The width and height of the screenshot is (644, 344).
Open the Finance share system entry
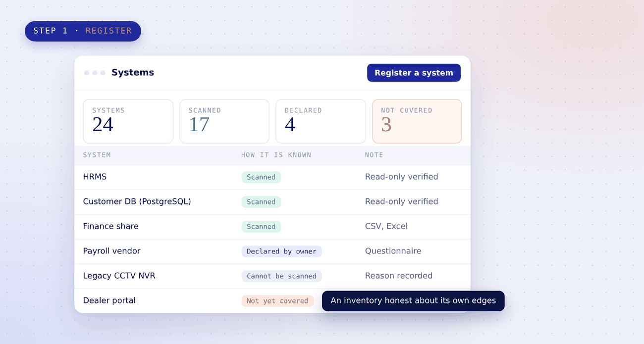[110, 226]
